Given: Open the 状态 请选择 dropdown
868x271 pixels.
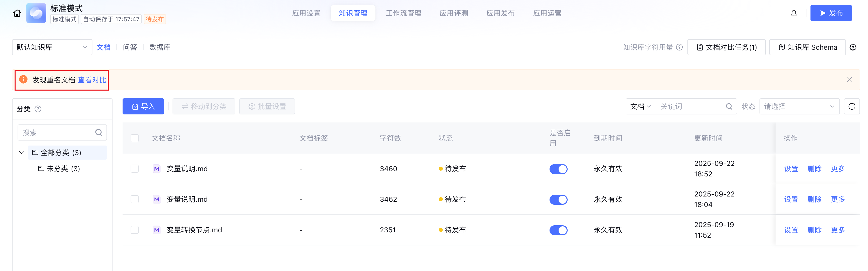Looking at the screenshot, I should [799, 106].
